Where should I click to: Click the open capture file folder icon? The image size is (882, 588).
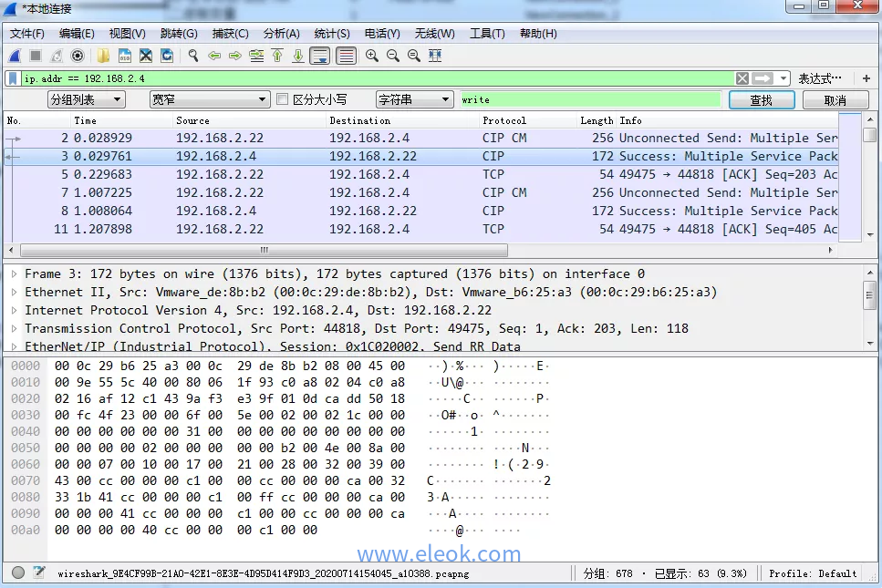(104, 56)
